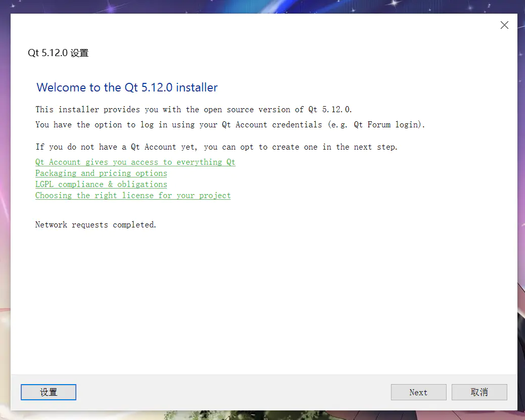Click 'Network requests completed.' status text

coord(96,224)
